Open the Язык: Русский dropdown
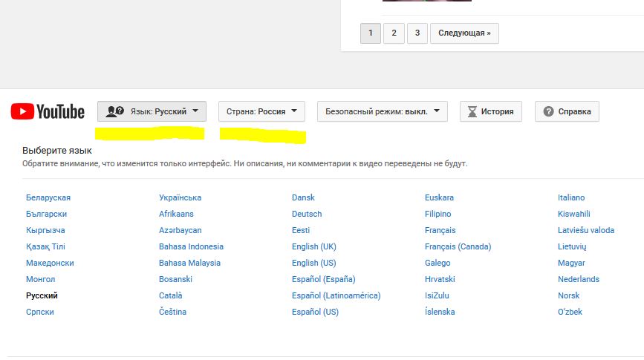This screenshot has width=644, height=360. [x=152, y=111]
